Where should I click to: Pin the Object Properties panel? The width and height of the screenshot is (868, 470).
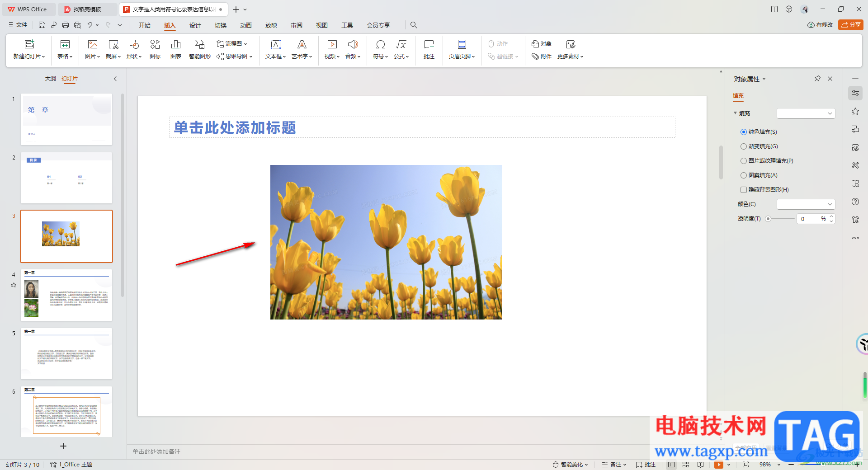(817, 79)
